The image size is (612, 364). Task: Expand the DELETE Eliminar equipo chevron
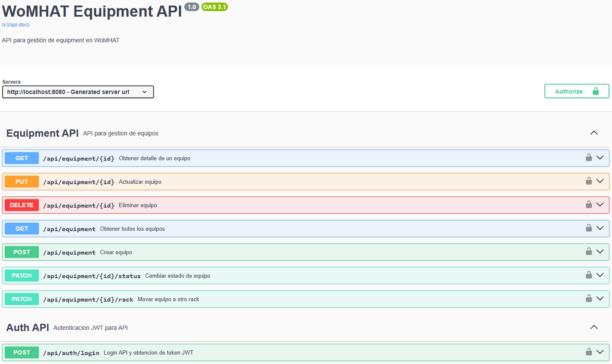click(600, 205)
